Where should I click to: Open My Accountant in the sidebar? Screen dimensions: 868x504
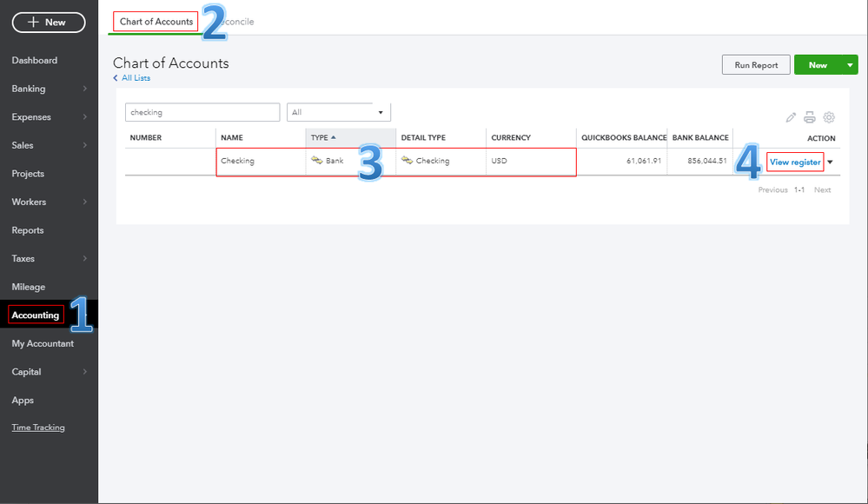click(43, 343)
